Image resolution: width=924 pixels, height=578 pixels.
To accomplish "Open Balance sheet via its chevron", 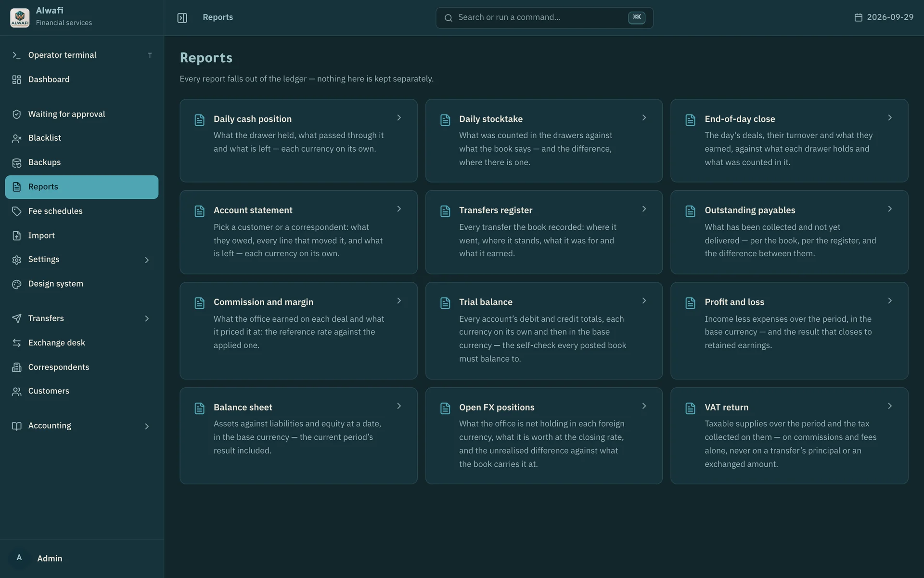I will tap(399, 406).
